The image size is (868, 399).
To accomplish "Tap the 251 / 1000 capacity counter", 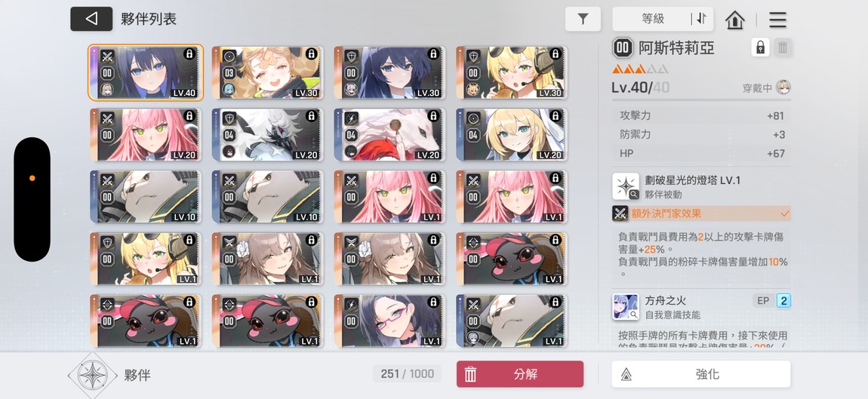I will 408,374.
